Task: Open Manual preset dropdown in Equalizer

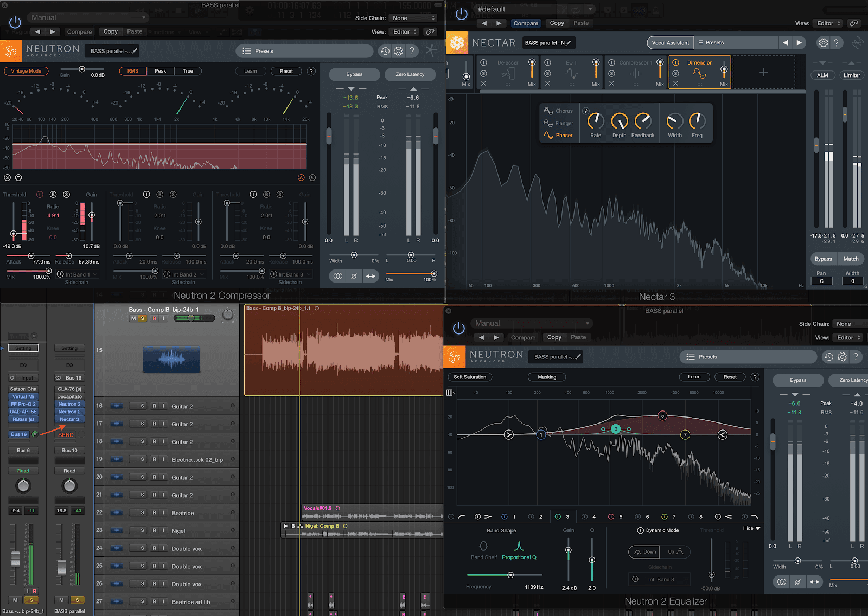Action: point(532,323)
